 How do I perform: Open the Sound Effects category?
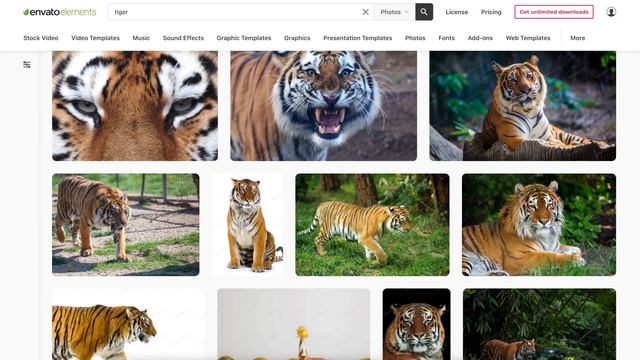tap(183, 38)
